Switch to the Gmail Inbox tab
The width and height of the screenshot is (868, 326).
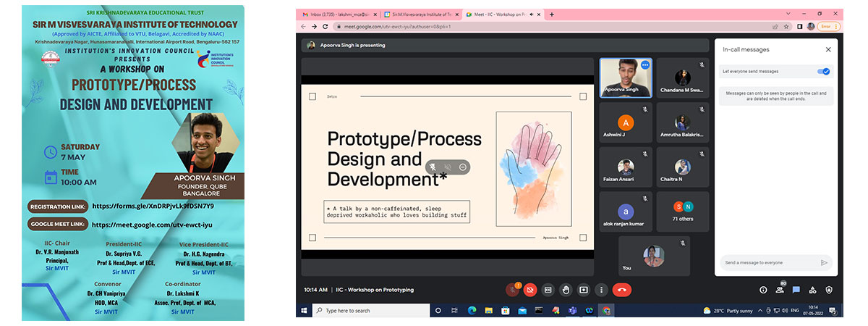[338, 14]
